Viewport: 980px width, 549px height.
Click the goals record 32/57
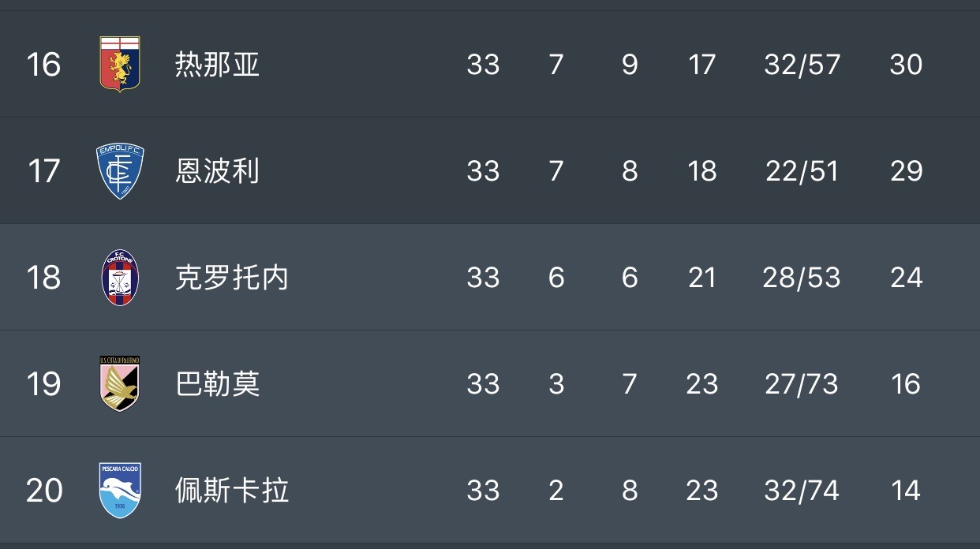click(x=802, y=64)
